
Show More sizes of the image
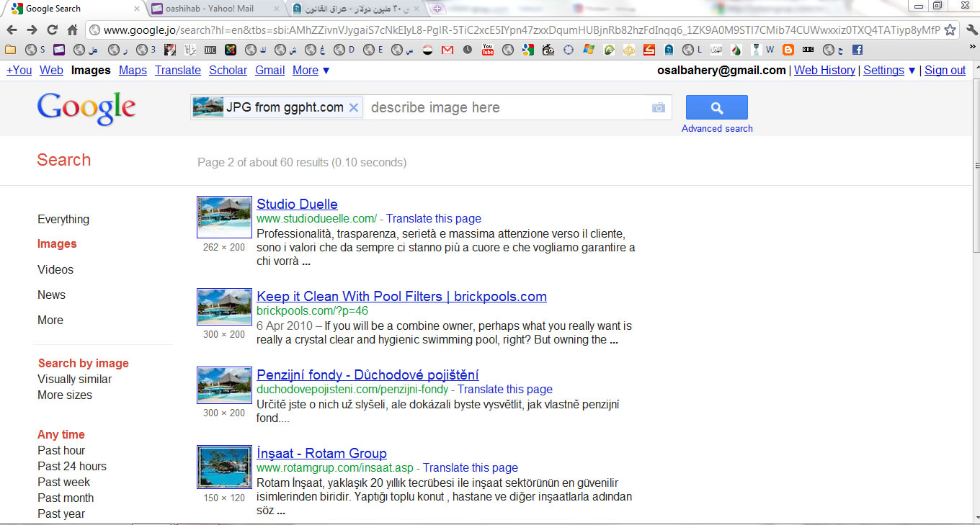65,395
